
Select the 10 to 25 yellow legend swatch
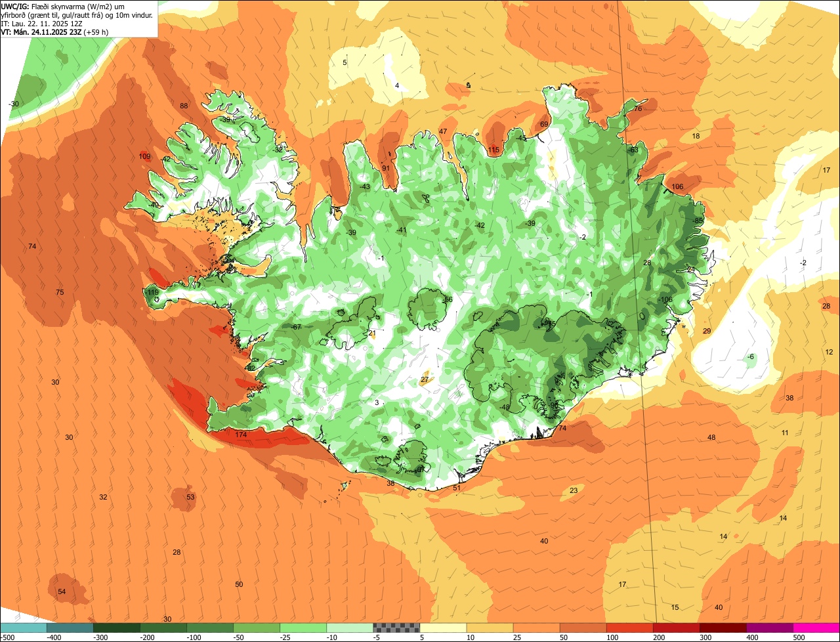pos(490,628)
